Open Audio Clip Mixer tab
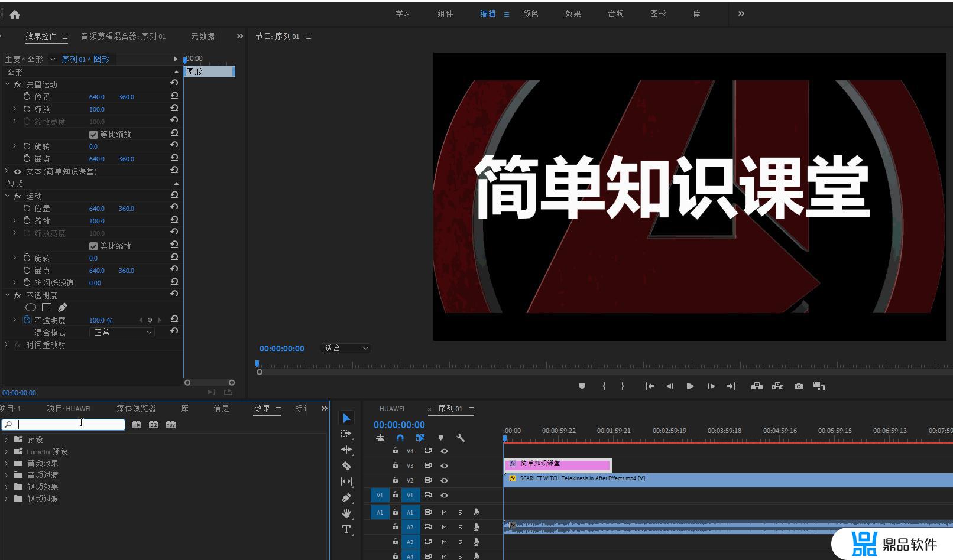The height and width of the screenshot is (560, 953). [x=123, y=37]
